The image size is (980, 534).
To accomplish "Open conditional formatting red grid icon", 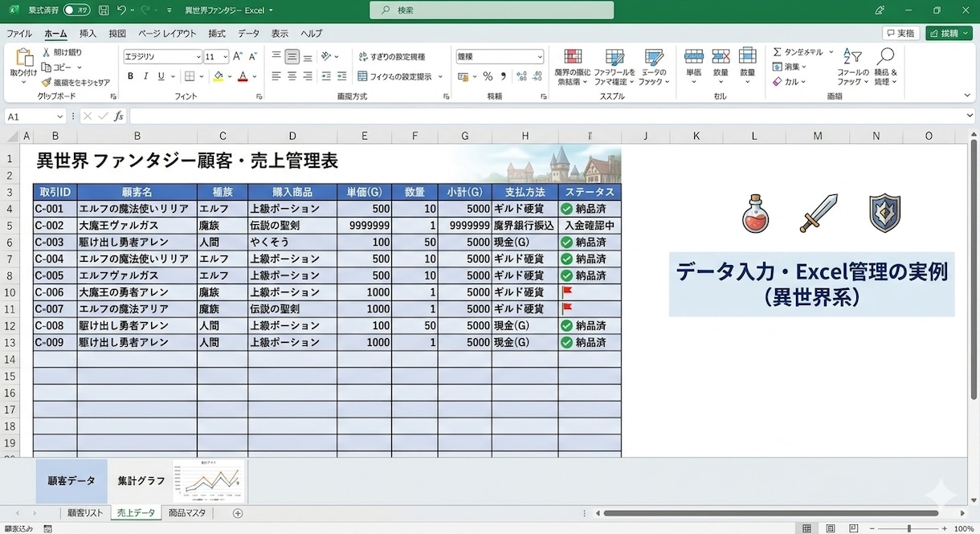I will [573, 56].
